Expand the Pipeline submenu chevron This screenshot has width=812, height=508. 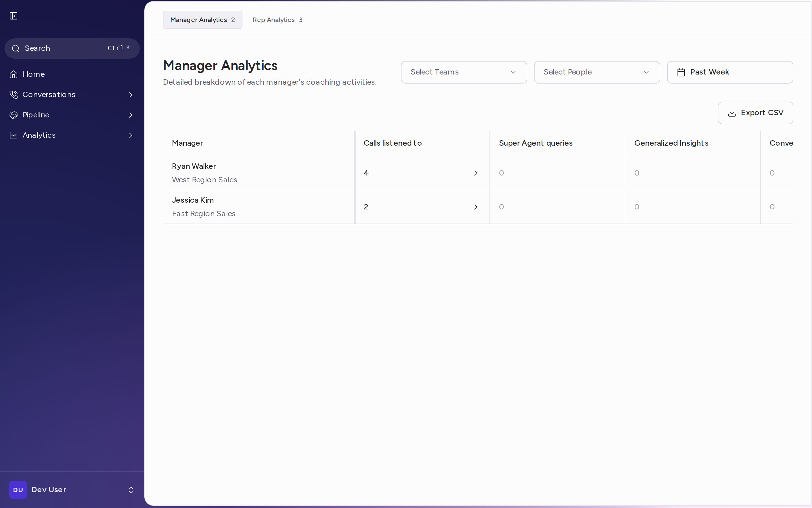coord(131,115)
